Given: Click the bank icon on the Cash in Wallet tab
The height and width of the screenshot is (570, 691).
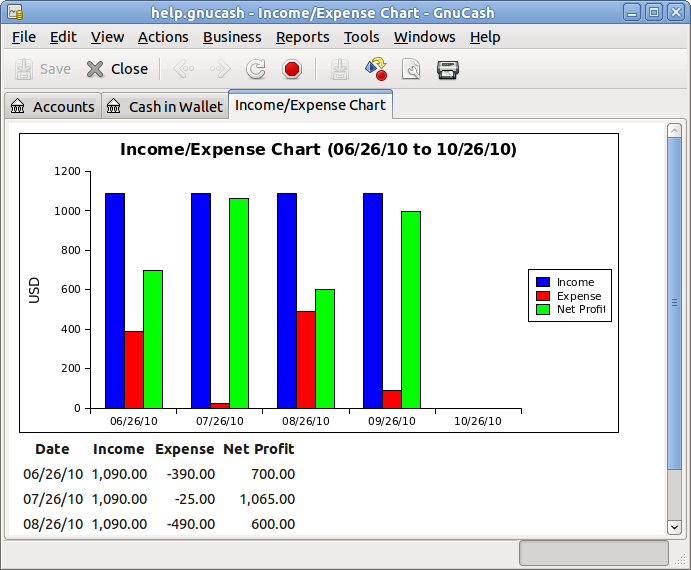Looking at the screenshot, I should 113,106.
